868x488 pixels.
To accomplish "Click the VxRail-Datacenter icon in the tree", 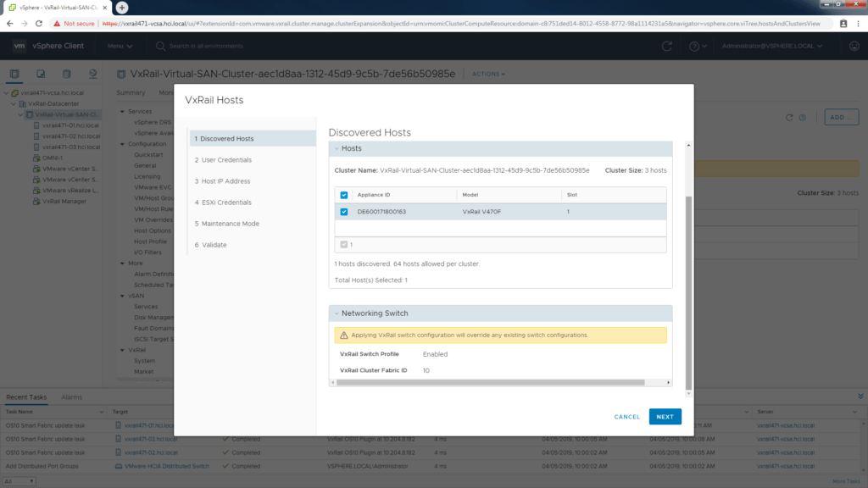I will point(23,103).
